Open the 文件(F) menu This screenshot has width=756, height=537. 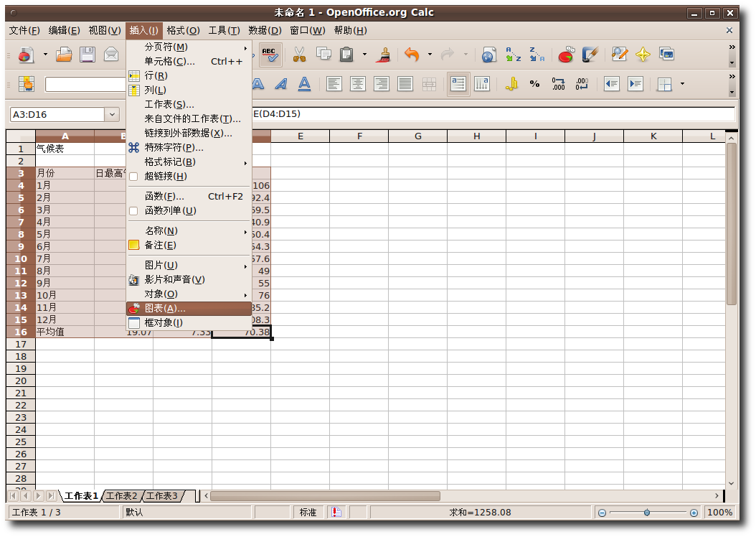(x=24, y=31)
